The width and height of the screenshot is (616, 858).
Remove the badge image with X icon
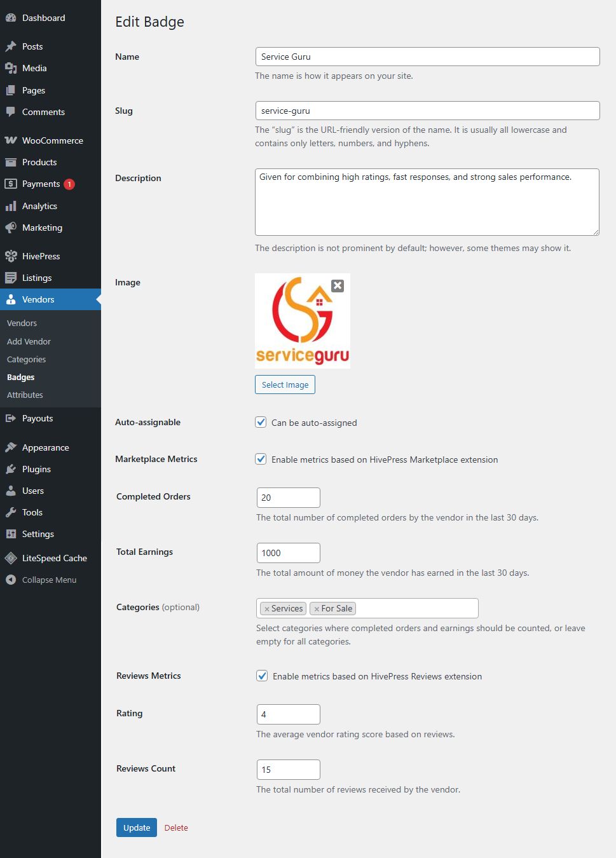pyautogui.click(x=338, y=286)
